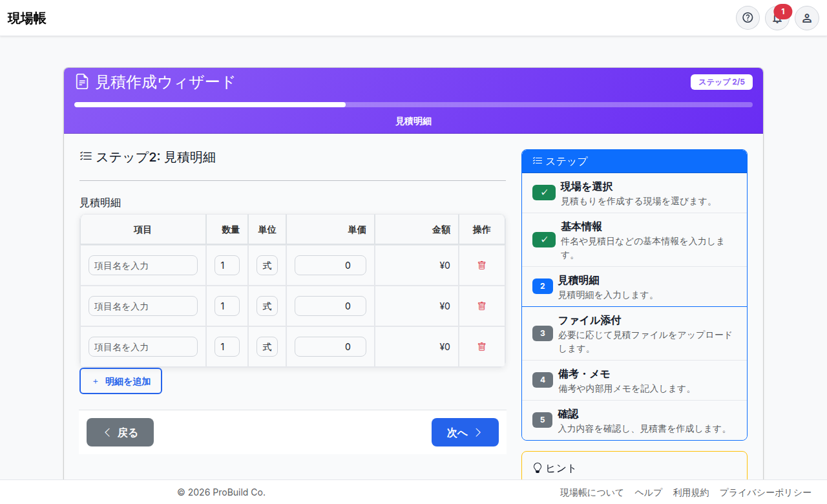Click the green check badge for 基本情報

click(544, 240)
